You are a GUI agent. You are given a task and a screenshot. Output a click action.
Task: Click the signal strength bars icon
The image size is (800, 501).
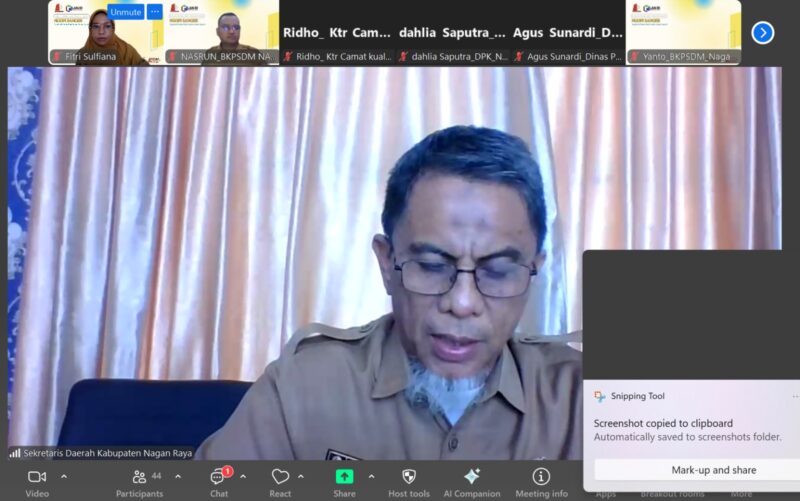[15, 453]
